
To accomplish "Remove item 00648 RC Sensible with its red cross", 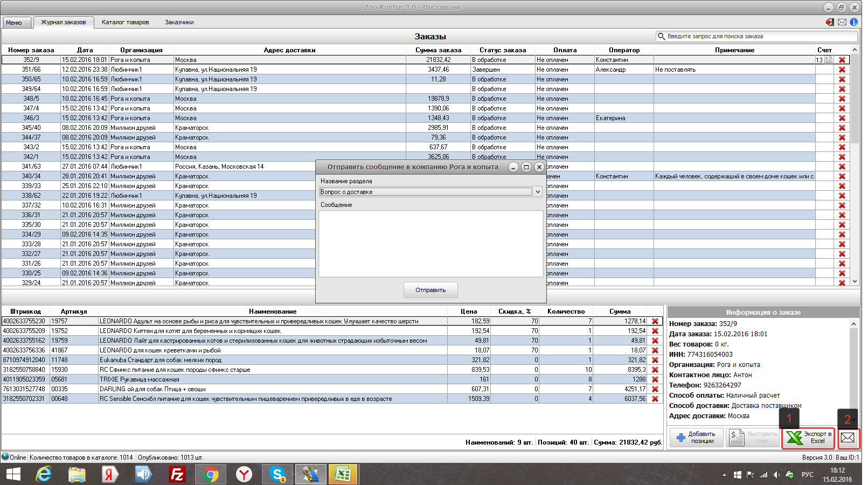I will tap(655, 399).
